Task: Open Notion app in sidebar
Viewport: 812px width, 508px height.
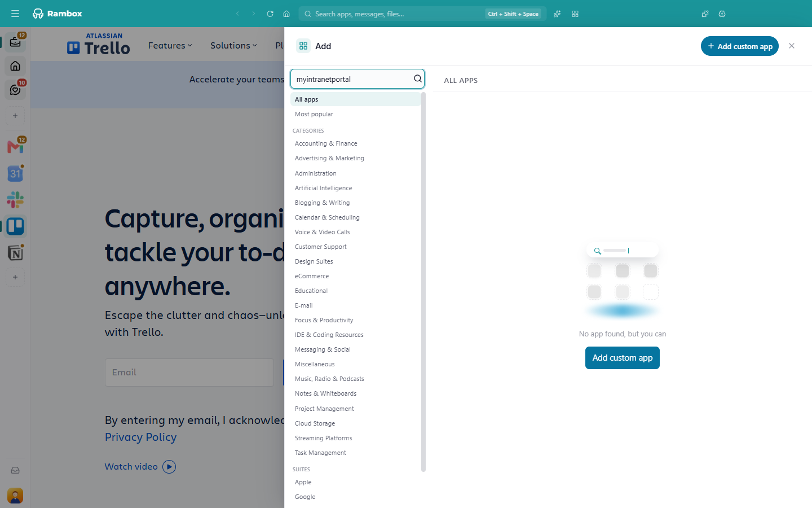Action: pos(15,253)
